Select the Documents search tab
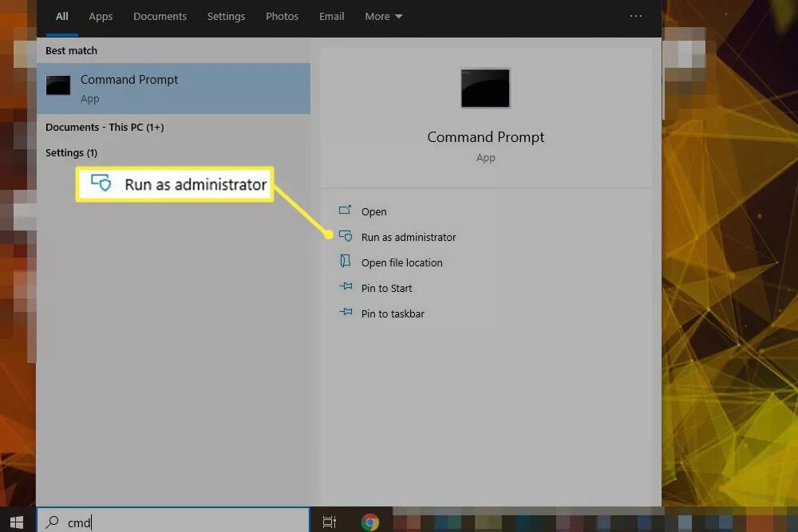Viewport: 798px width, 532px height. click(160, 17)
